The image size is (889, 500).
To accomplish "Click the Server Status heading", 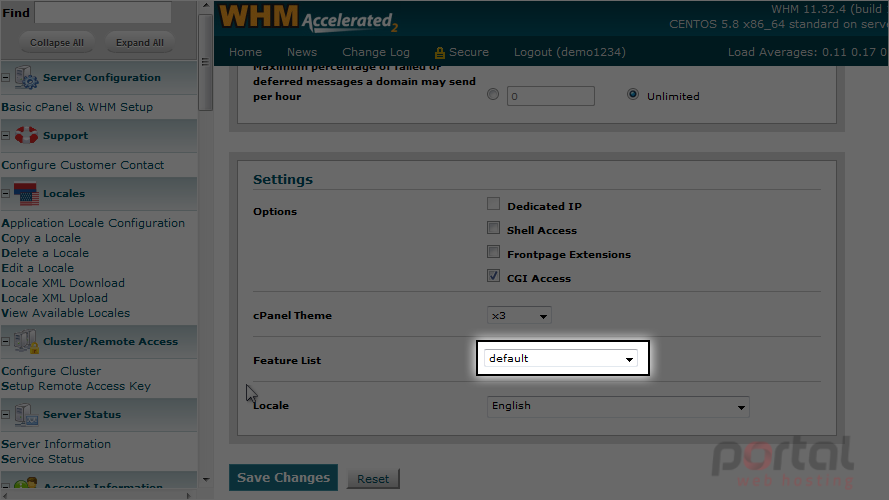I will point(82,414).
